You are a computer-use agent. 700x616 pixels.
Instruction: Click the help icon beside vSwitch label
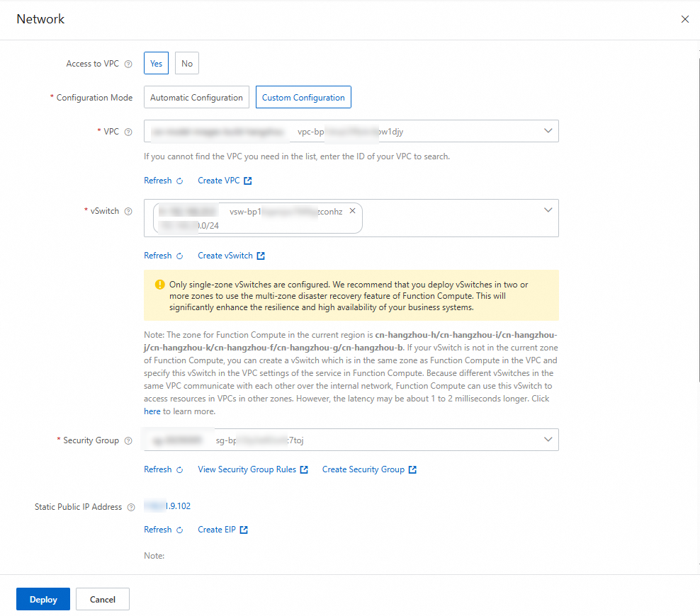tap(128, 211)
